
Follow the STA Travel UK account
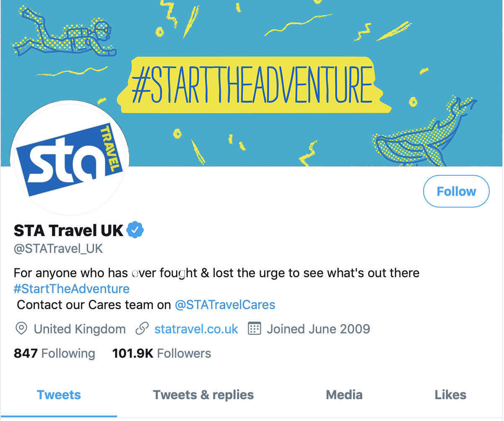456,192
